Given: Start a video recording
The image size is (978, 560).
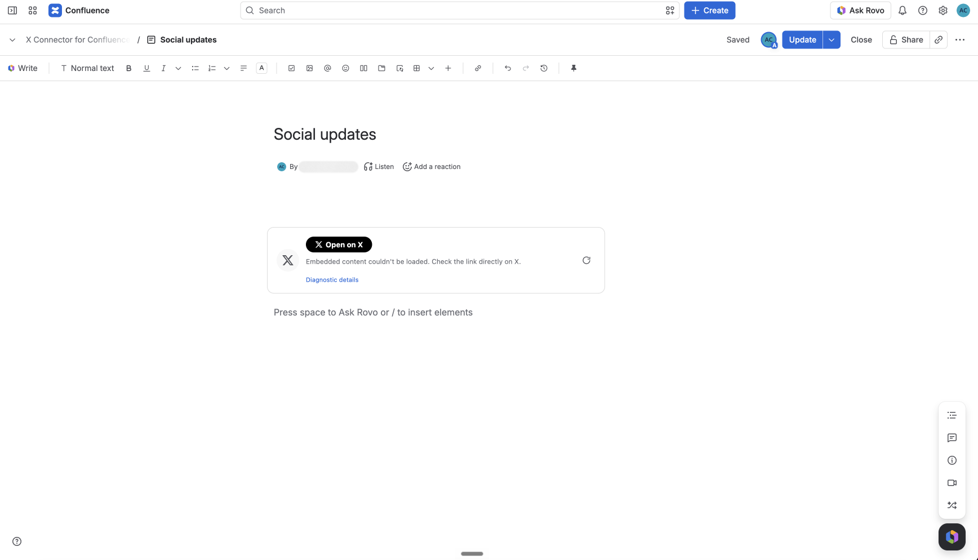Looking at the screenshot, I should pos(952,483).
